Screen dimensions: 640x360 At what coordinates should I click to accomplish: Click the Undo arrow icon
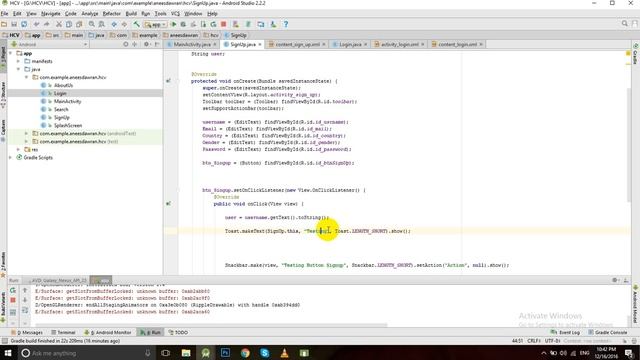(x=37, y=24)
